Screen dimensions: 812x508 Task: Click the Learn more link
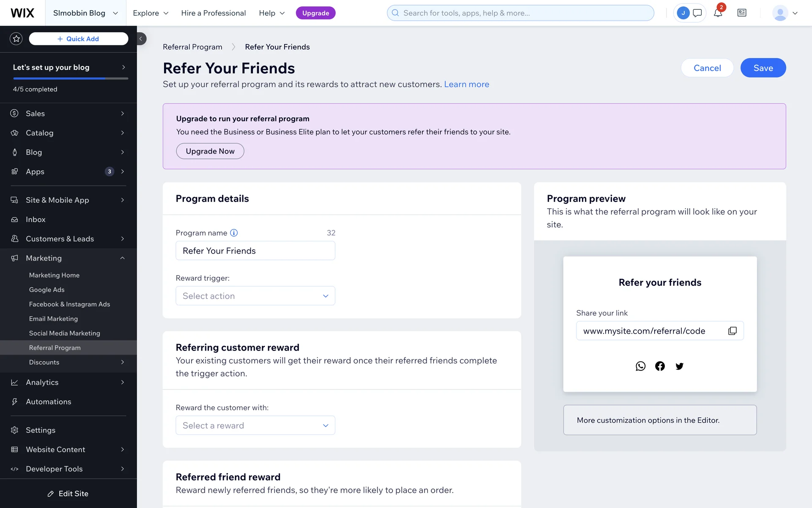(x=466, y=84)
